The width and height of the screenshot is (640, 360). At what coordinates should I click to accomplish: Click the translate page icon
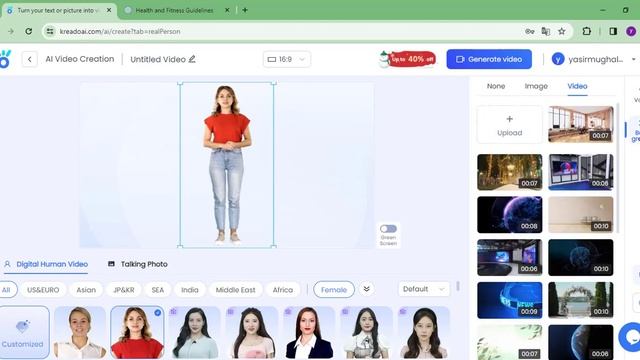tap(545, 31)
